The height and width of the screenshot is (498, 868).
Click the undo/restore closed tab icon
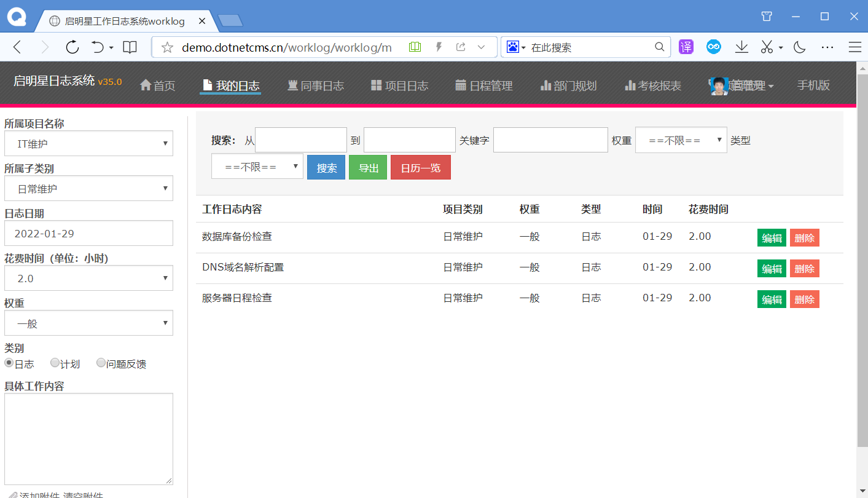point(98,47)
